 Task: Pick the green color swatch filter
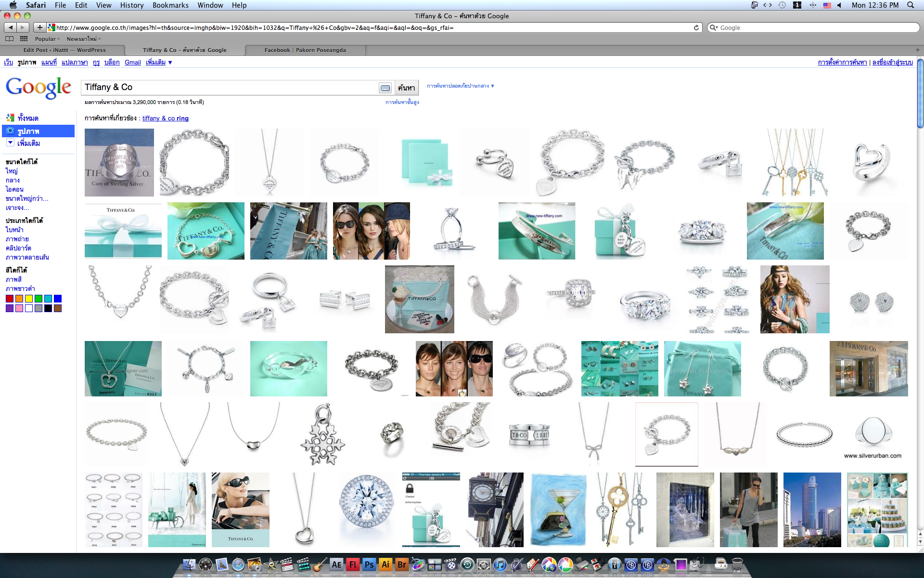pyautogui.click(x=38, y=299)
